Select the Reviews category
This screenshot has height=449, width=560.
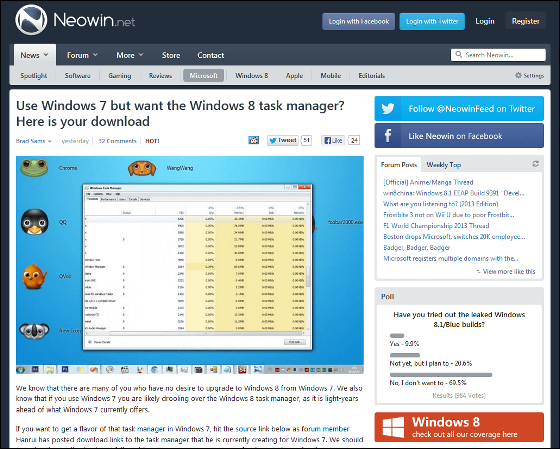tap(160, 75)
